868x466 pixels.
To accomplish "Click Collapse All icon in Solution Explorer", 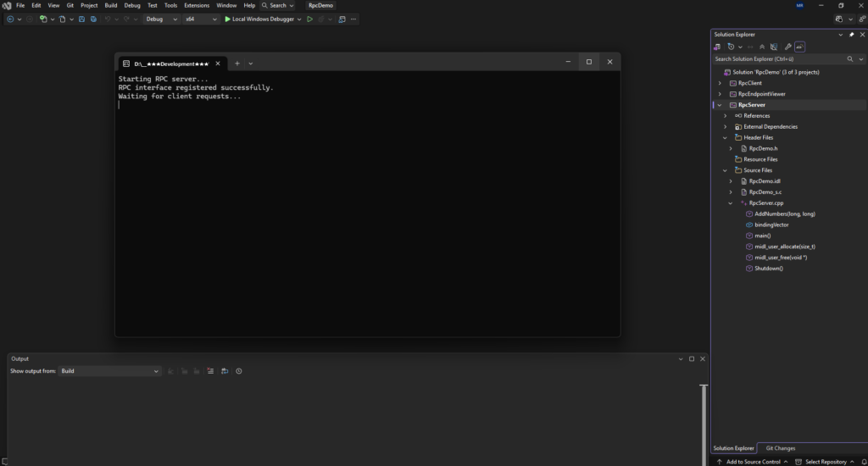I will [762, 47].
